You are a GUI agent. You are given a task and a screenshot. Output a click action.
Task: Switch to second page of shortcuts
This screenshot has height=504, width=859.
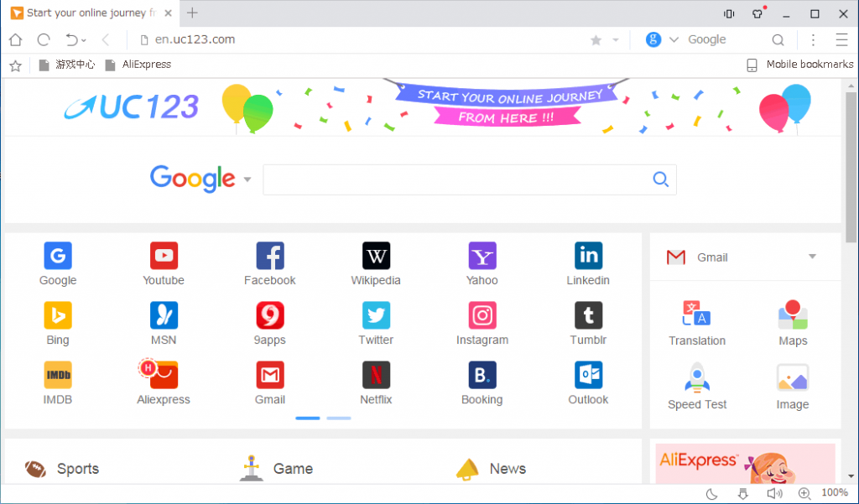[x=339, y=418]
